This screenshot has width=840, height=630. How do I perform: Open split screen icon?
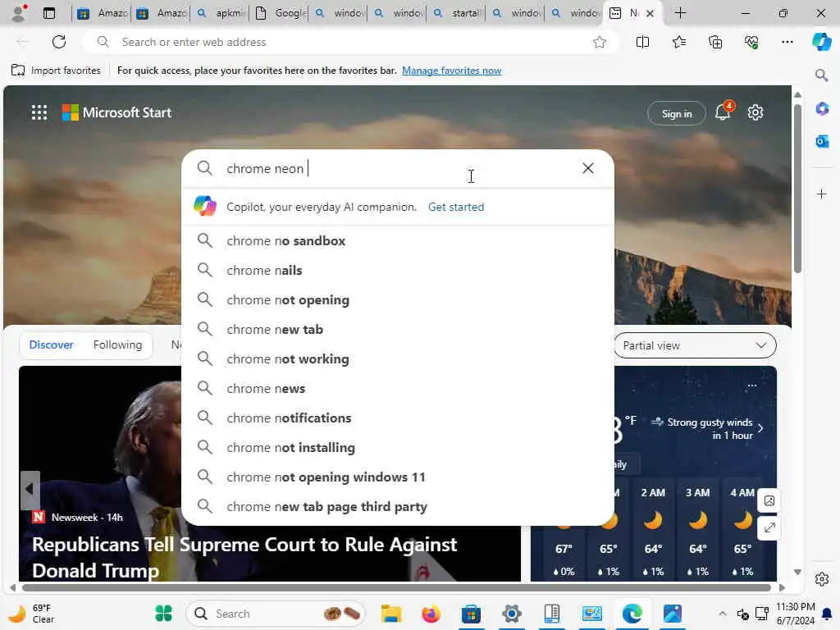(642, 42)
